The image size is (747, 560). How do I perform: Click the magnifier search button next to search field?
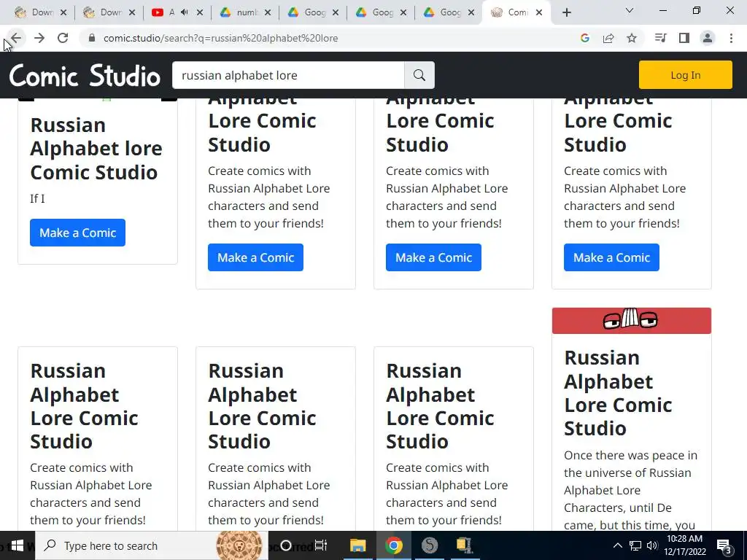419,75
